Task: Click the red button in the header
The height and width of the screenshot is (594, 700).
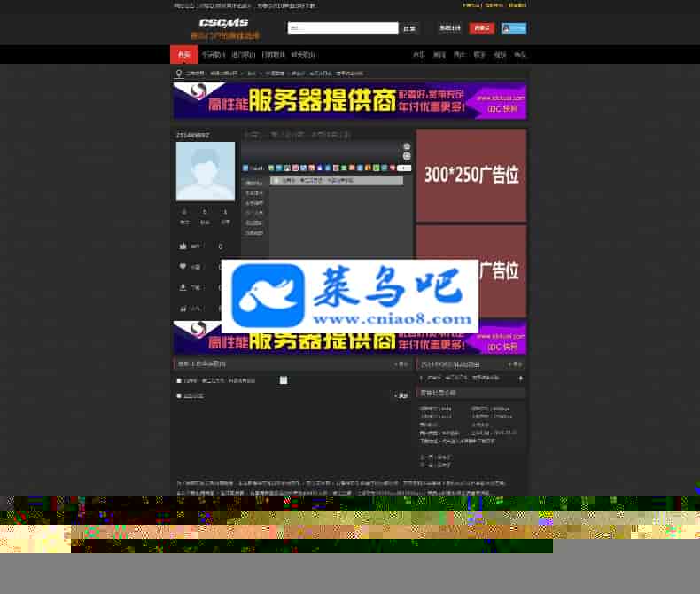Action: (481, 28)
